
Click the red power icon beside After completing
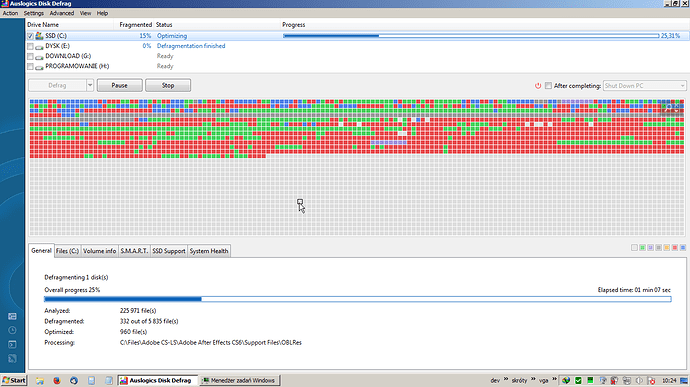pos(538,86)
